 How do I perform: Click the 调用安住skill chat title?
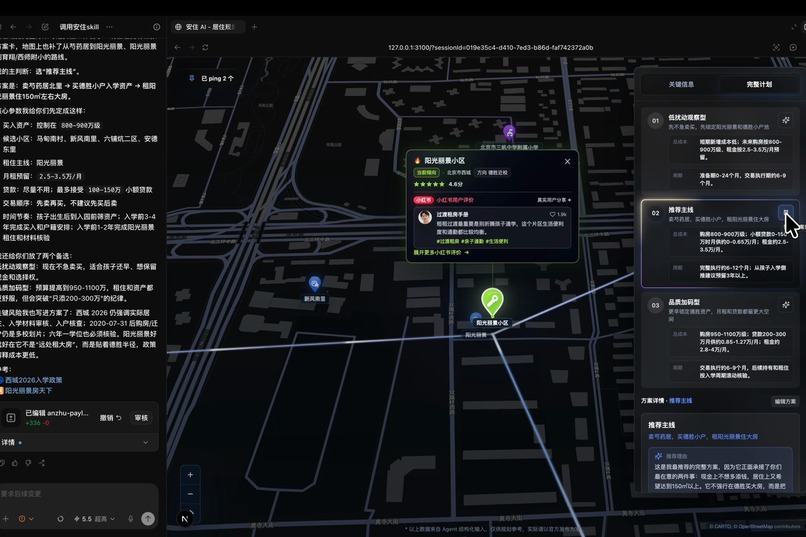[79, 27]
